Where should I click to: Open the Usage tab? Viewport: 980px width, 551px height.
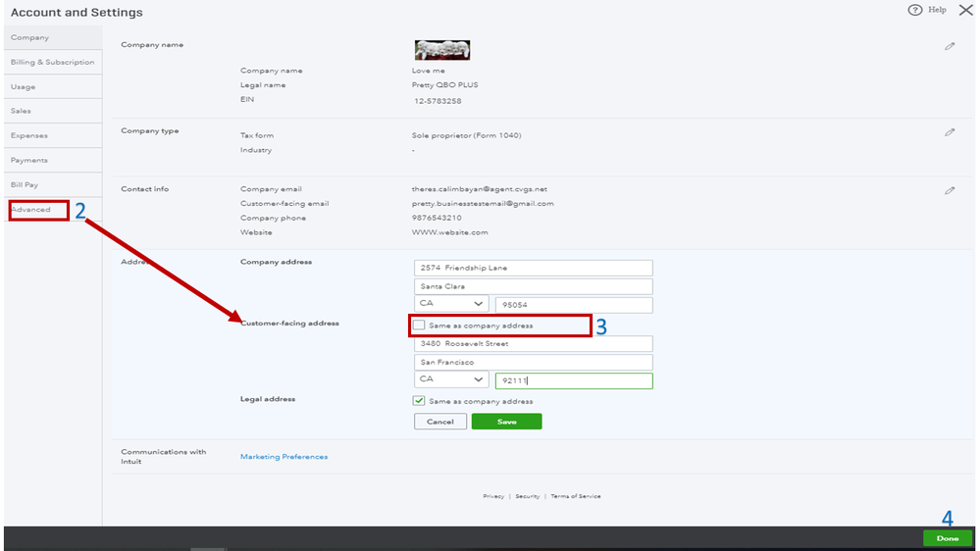pyautogui.click(x=53, y=86)
